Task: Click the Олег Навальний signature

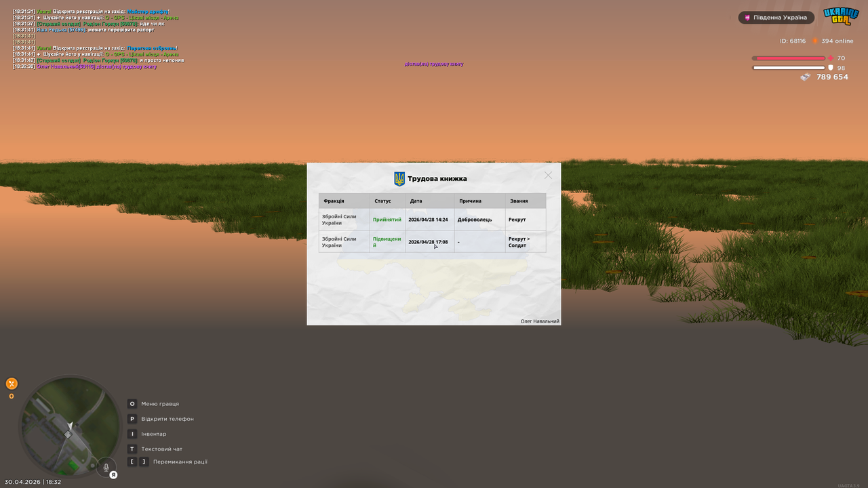Action: click(540, 321)
